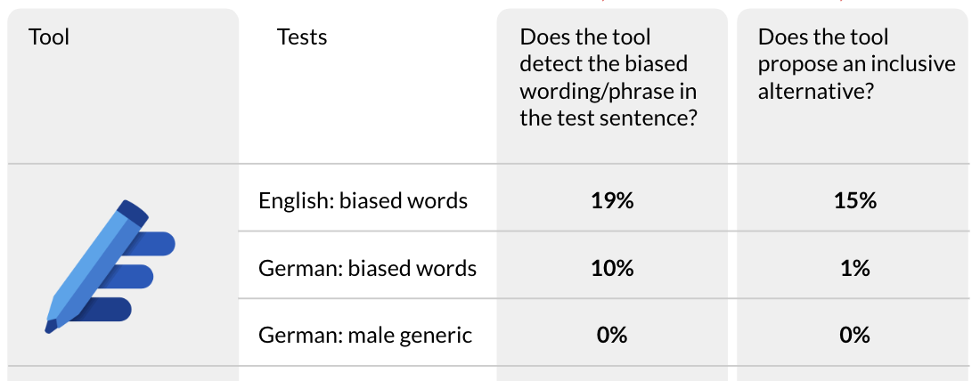This screenshot has height=381, width=980.
Task: Click the "propose an inclusive alternative" column header
Action: (856, 64)
